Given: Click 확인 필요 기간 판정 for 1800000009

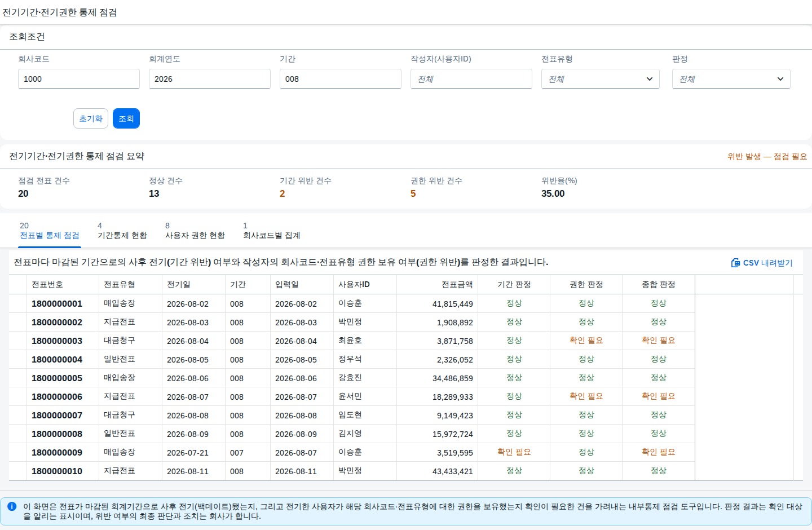Looking at the screenshot, I should [514, 452].
